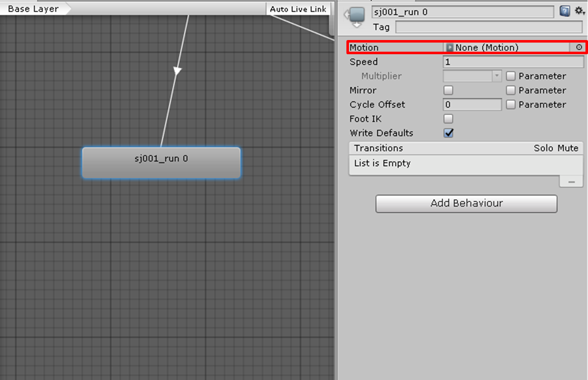Click the Tag input field
Image resolution: width=588 pixels, height=380 pixels.
(x=489, y=27)
